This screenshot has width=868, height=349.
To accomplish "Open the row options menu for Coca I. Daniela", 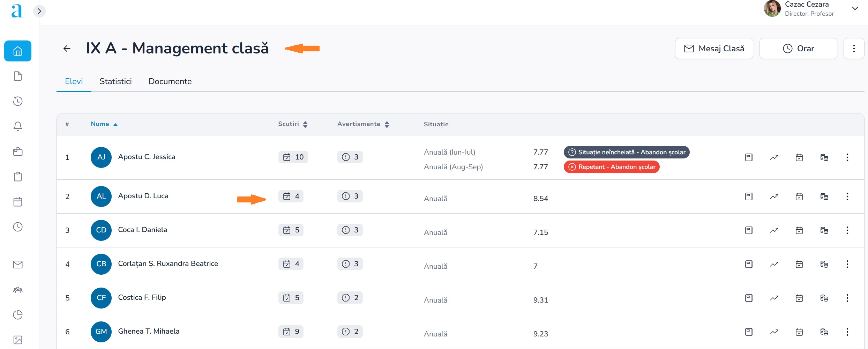I will click(847, 230).
